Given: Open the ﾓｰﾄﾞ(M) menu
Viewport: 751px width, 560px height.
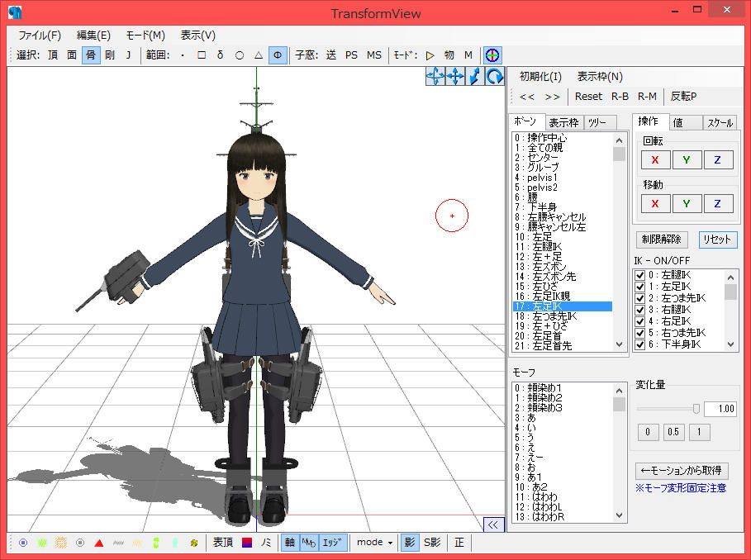Looking at the screenshot, I should click(145, 35).
